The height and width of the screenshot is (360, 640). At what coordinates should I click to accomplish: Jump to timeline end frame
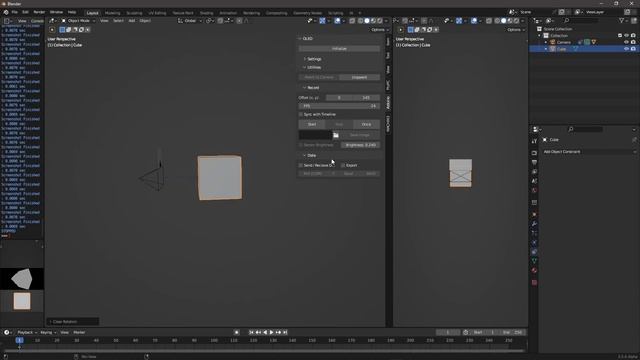coord(285,332)
